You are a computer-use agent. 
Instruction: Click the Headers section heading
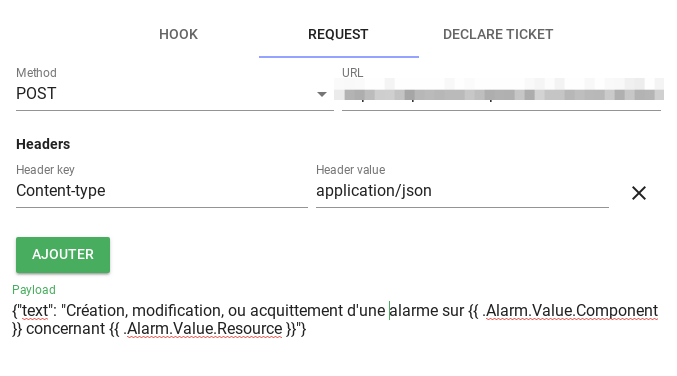[43, 144]
